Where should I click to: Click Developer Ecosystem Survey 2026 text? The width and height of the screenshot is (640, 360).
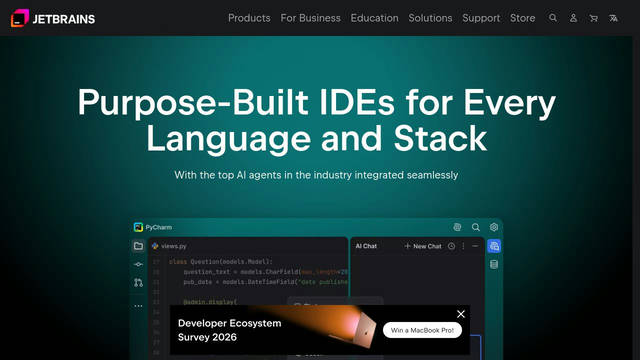click(229, 330)
